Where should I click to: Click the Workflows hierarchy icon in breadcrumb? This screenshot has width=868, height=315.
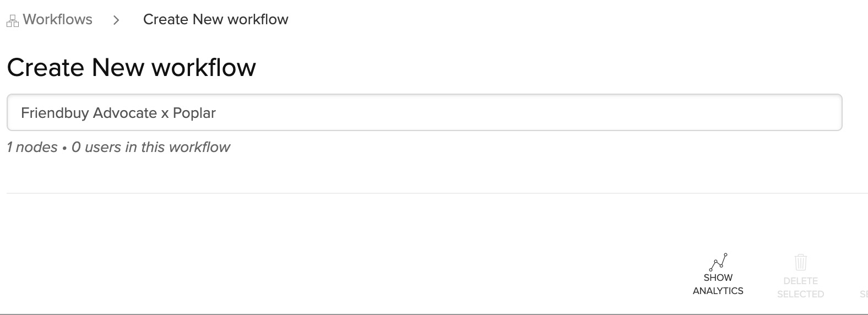12,21
